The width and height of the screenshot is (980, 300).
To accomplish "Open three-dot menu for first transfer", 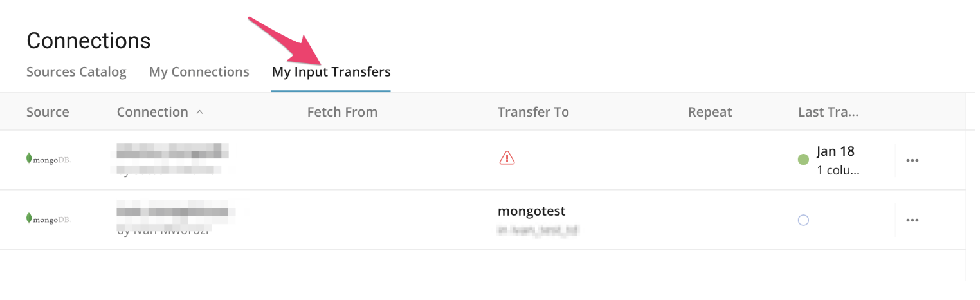I will (x=912, y=160).
